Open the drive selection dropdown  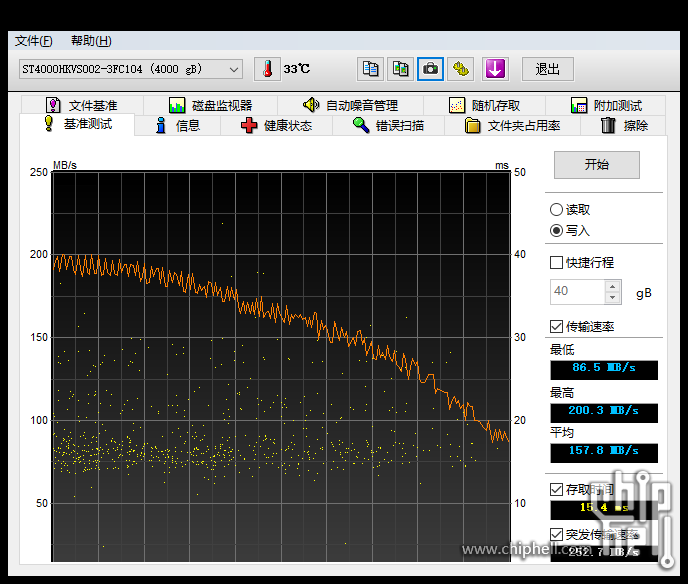(x=131, y=69)
